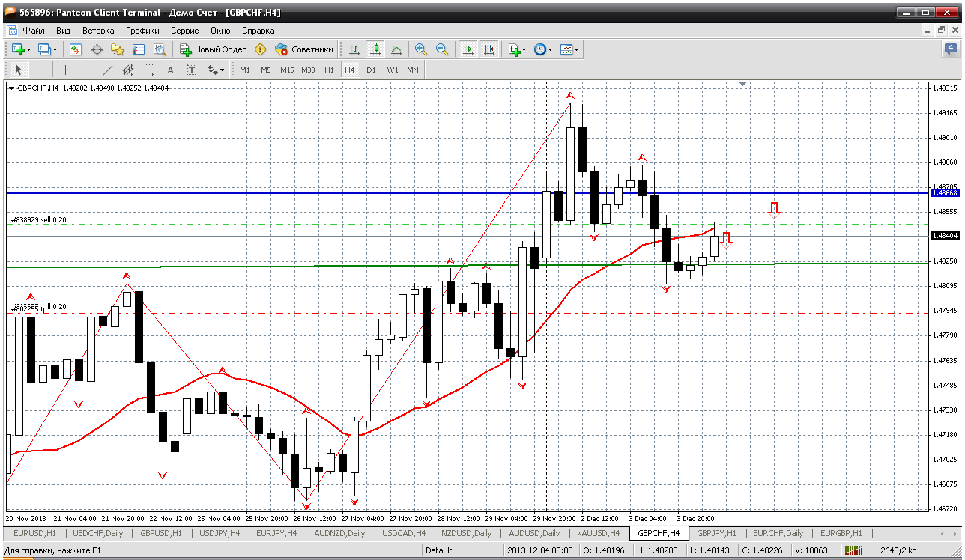Switch to the GBPJPY,H1 chart tab
The image size is (965, 560).
(x=717, y=533)
